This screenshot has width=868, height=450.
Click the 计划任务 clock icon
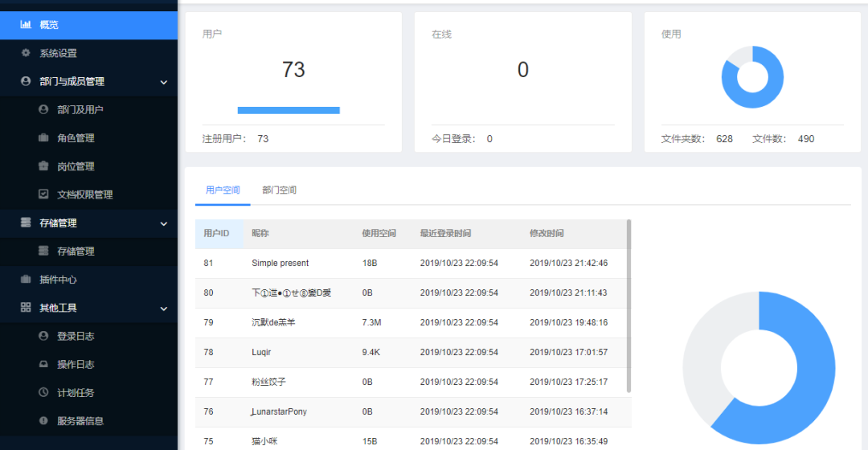43,393
